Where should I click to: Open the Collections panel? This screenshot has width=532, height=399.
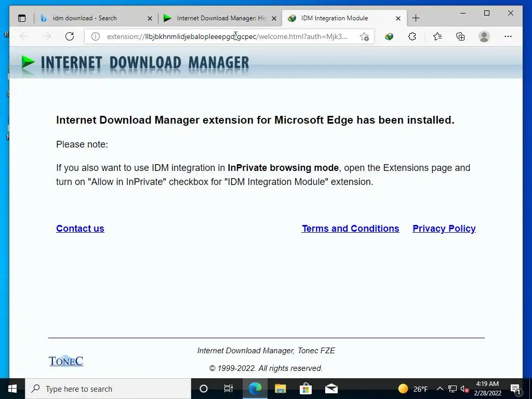(460, 36)
